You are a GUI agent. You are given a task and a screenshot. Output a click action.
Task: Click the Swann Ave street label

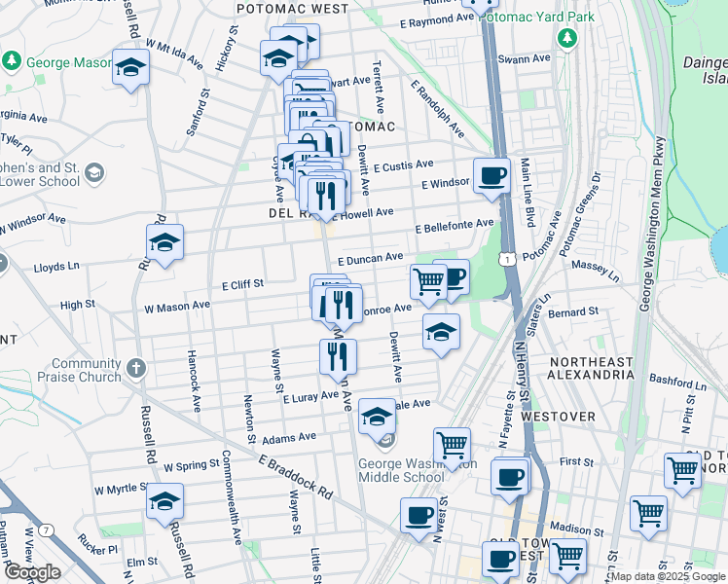[x=525, y=58]
